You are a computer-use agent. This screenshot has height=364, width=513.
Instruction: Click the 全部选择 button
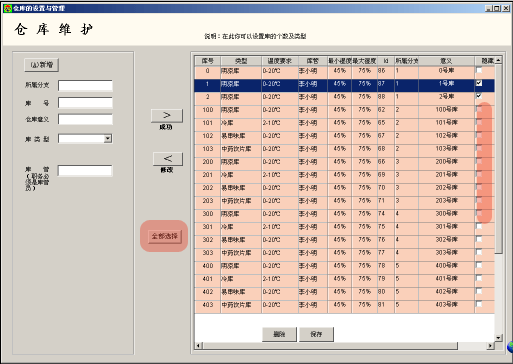tap(165, 236)
